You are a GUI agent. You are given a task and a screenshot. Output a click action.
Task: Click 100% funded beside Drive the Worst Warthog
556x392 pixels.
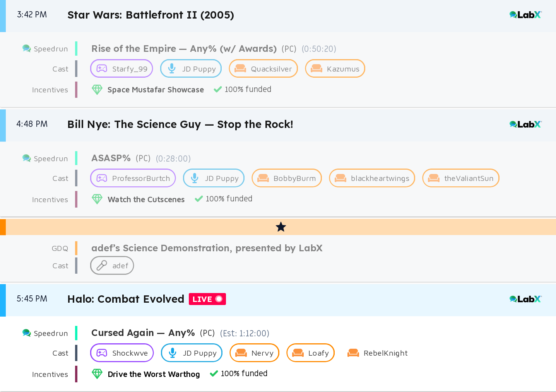[x=244, y=373]
